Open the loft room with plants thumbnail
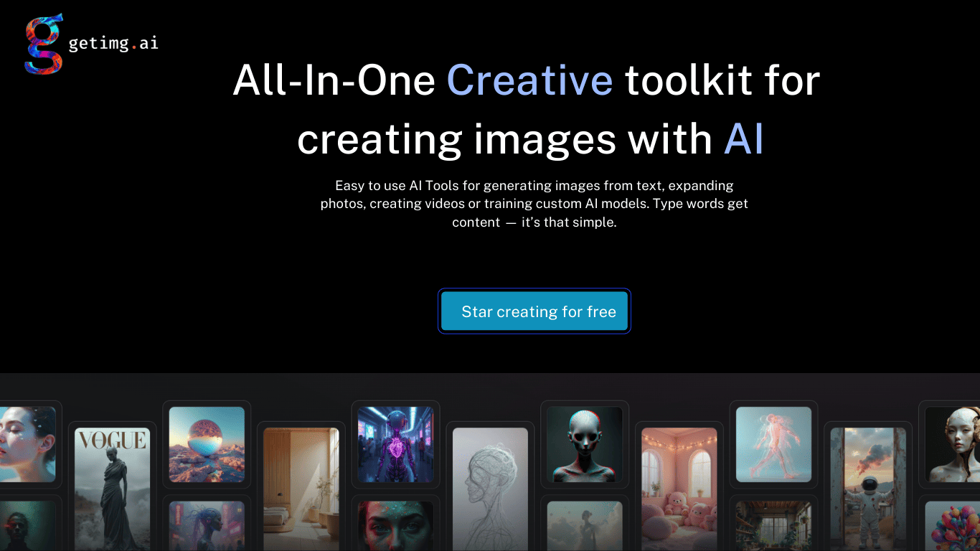This screenshot has height=551, width=980. coord(773,526)
